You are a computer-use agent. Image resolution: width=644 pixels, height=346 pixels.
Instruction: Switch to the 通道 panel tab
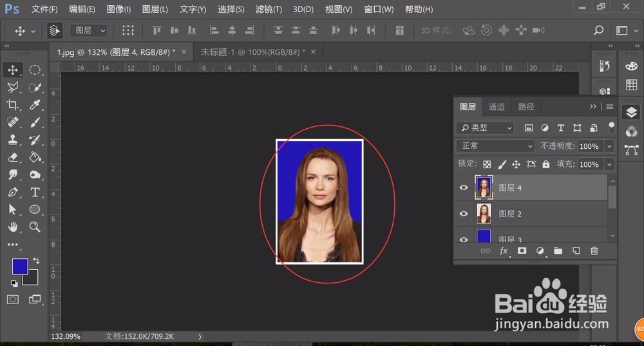pyautogui.click(x=497, y=106)
